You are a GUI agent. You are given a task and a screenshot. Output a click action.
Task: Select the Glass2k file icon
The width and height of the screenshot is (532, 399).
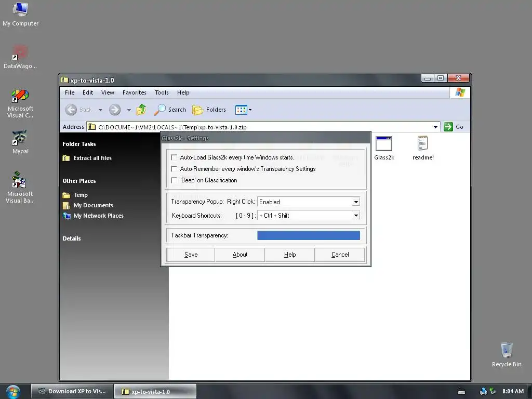(384, 148)
